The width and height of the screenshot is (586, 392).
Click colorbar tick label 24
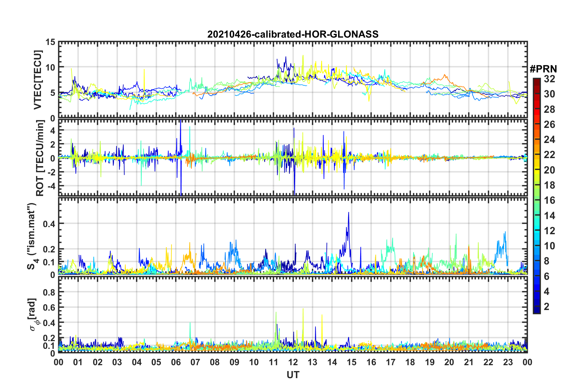pos(549,140)
